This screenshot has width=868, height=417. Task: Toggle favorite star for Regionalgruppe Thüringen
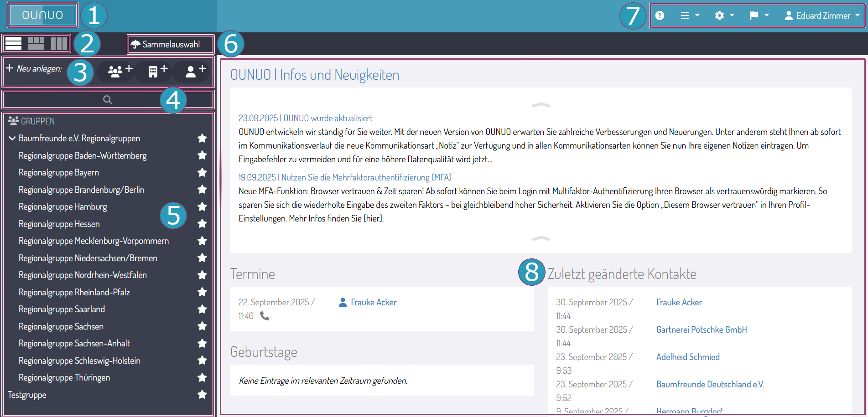(x=202, y=377)
